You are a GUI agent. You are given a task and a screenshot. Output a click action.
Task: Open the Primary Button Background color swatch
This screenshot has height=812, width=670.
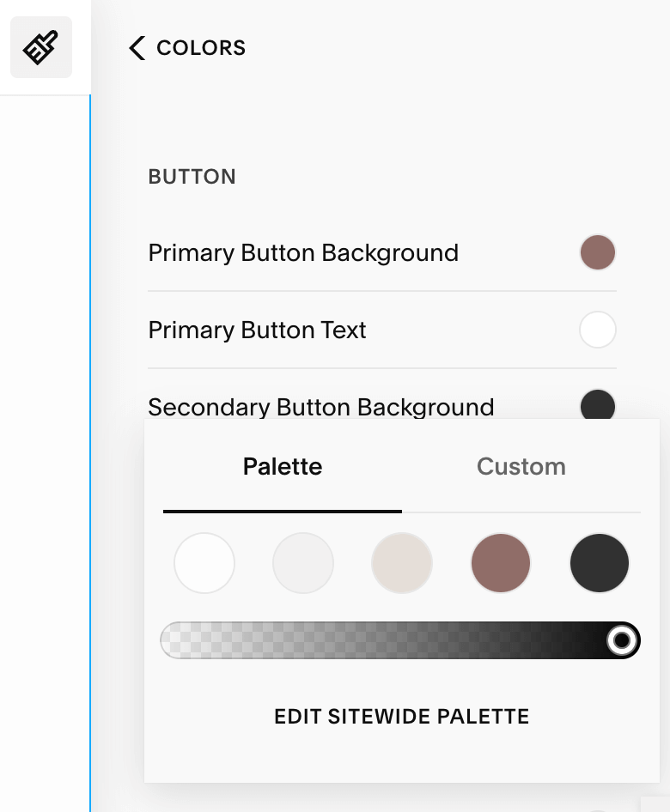pyautogui.click(x=598, y=253)
